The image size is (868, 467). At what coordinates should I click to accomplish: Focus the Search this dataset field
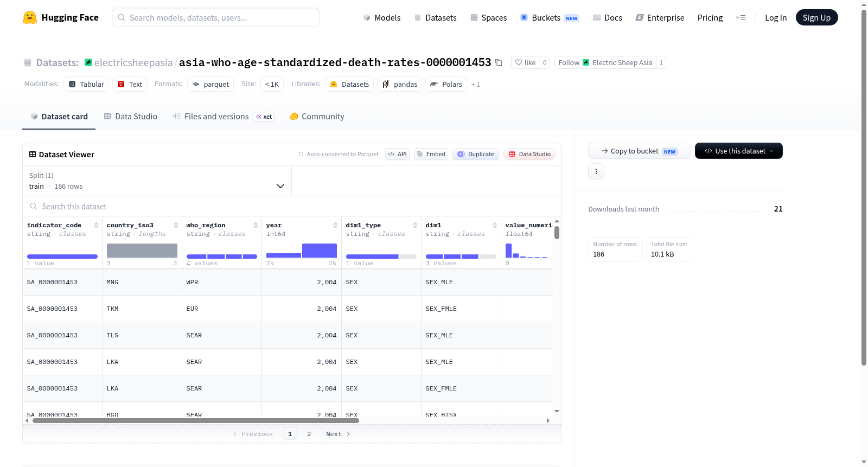(x=292, y=206)
